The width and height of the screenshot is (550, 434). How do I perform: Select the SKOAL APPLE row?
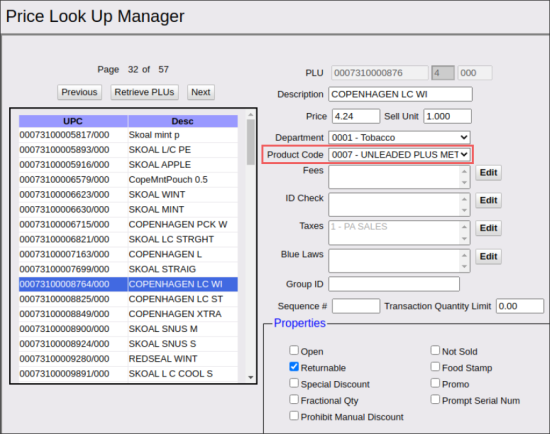[x=128, y=165]
